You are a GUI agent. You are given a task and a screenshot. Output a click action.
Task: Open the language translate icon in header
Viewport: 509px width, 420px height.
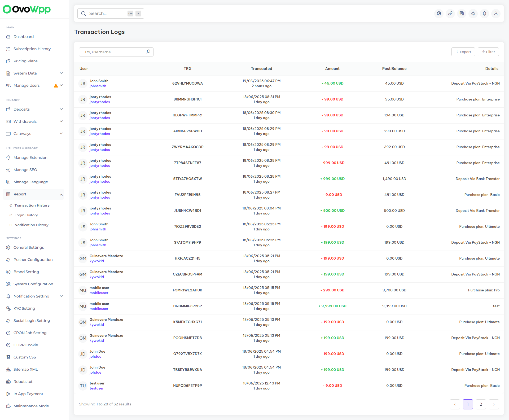462,14
